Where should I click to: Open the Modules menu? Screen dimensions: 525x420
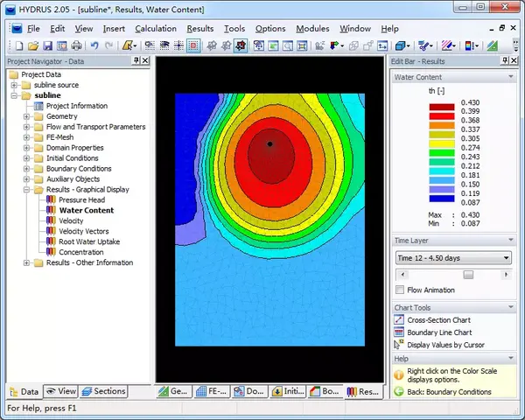click(x=312, y=29)
